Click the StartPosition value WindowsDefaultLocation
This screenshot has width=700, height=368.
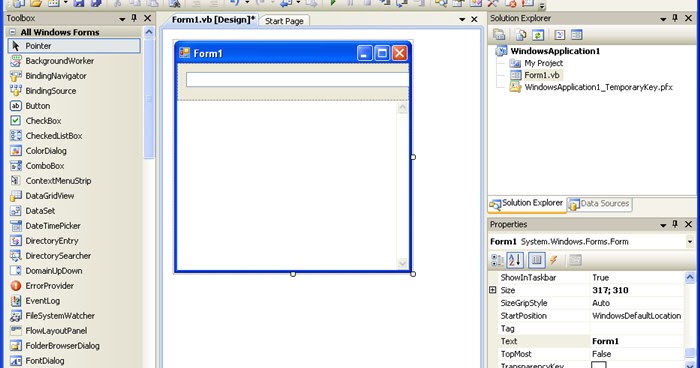pyautogui.click(x=637, y=316)
